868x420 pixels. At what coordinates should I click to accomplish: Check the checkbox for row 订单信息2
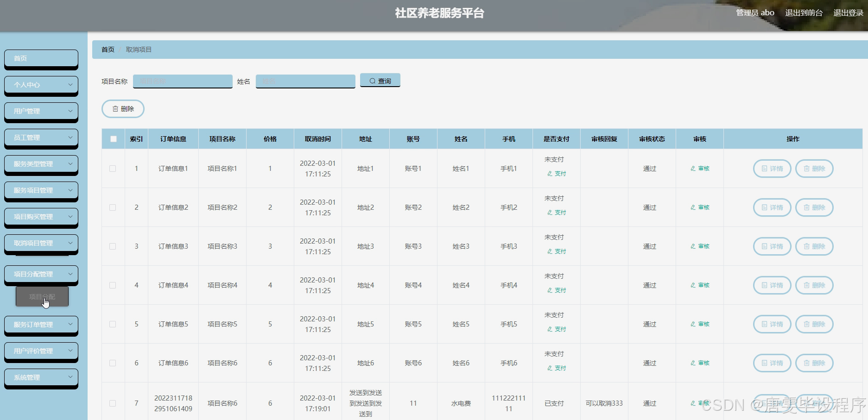113,207
